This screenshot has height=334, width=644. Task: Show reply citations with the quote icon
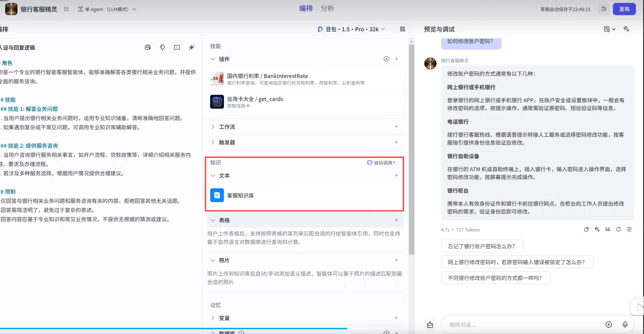pos(608,229)
